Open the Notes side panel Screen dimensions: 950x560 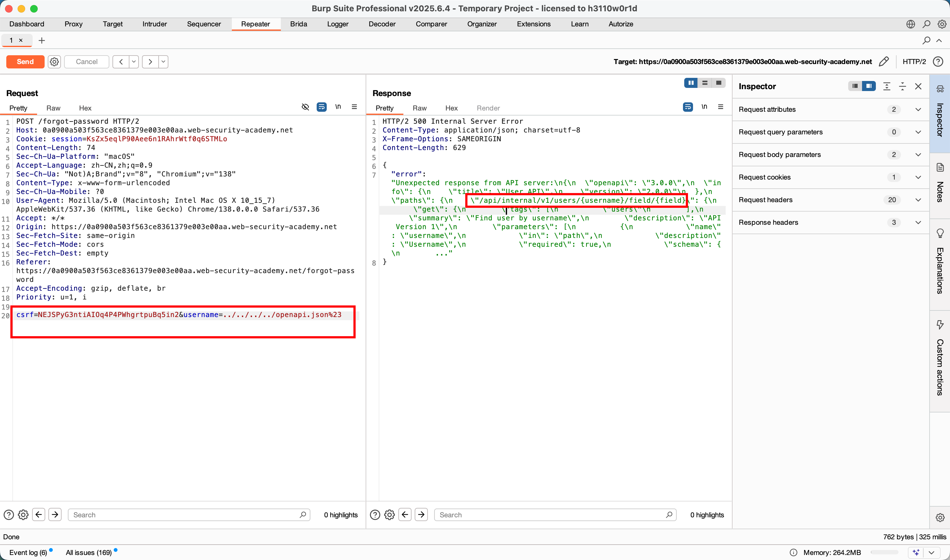click(940, 185)
